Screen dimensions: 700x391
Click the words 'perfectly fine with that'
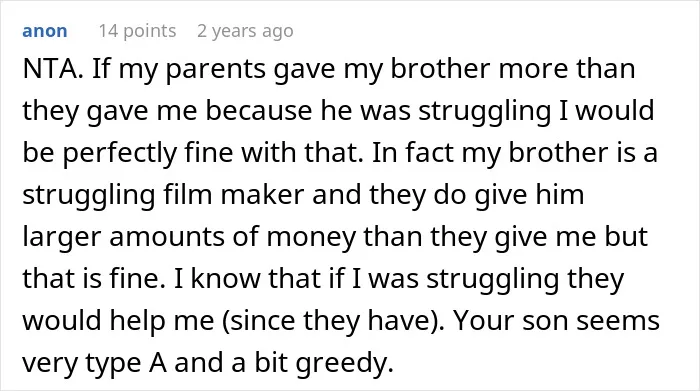pos(212,153)
